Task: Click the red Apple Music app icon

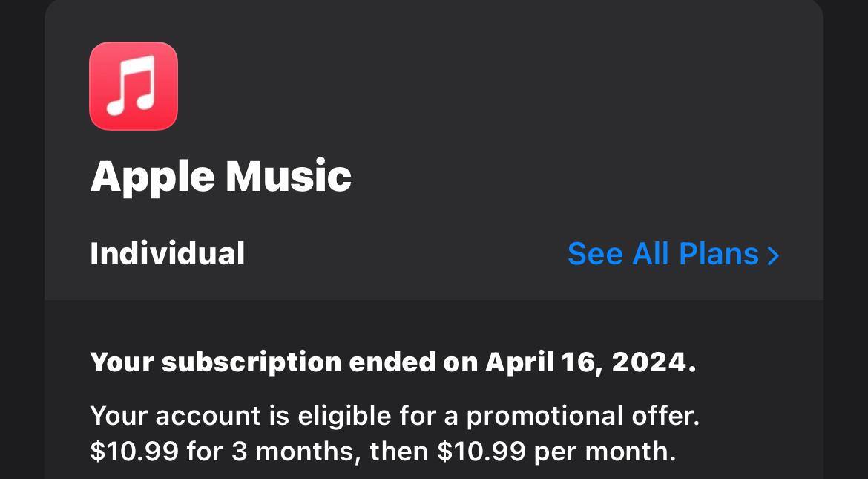Action: tap(134, 86)
